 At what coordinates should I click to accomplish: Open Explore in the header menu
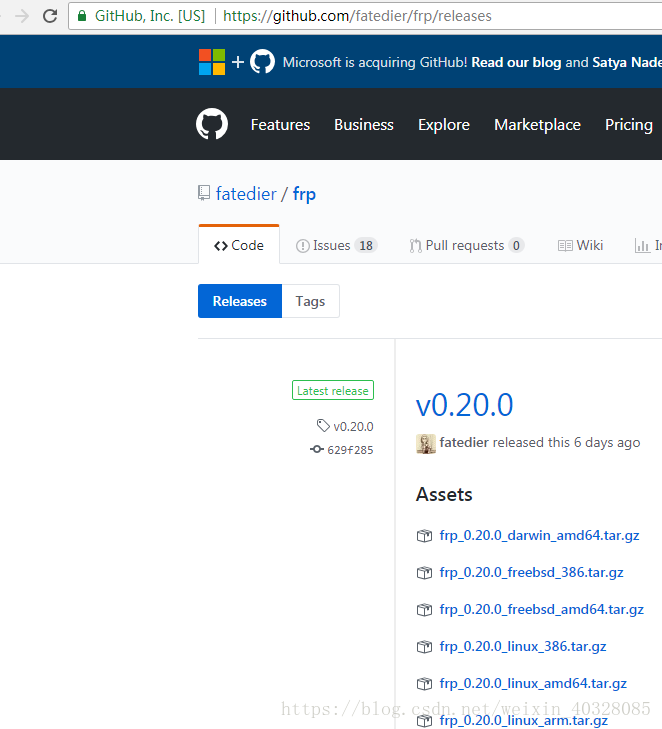444,125
